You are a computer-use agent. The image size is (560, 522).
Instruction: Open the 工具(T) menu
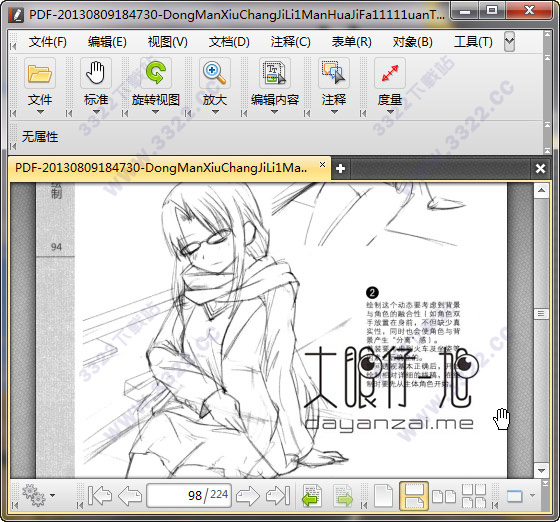(x=473, y=42)
